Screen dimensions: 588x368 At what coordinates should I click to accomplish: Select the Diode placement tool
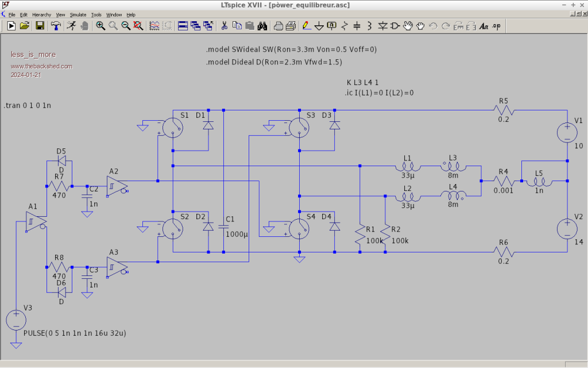point(383,26)
